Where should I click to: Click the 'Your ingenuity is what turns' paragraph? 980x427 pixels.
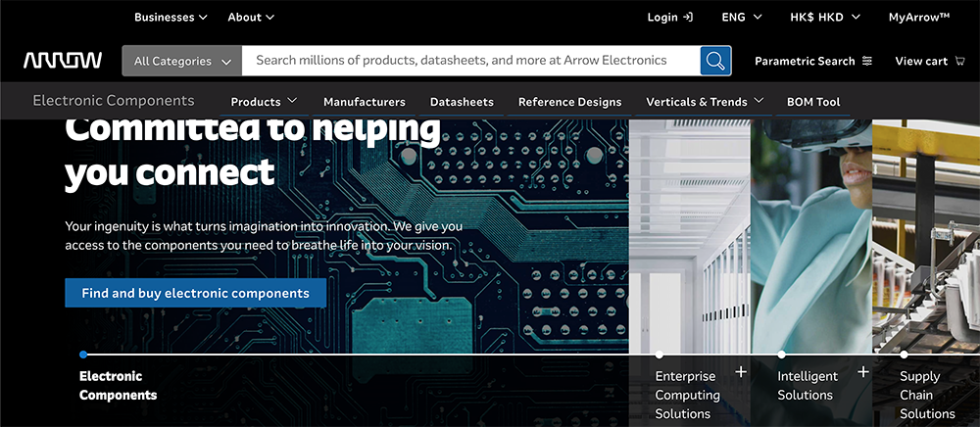264,235
